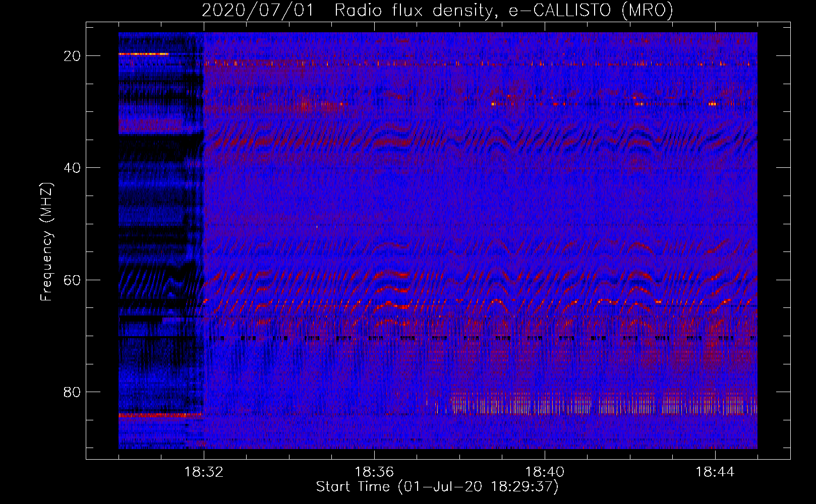Click the 60 MHz frequency tick label
The height and width of the screenshot is (504, 816).
(73, 280)
